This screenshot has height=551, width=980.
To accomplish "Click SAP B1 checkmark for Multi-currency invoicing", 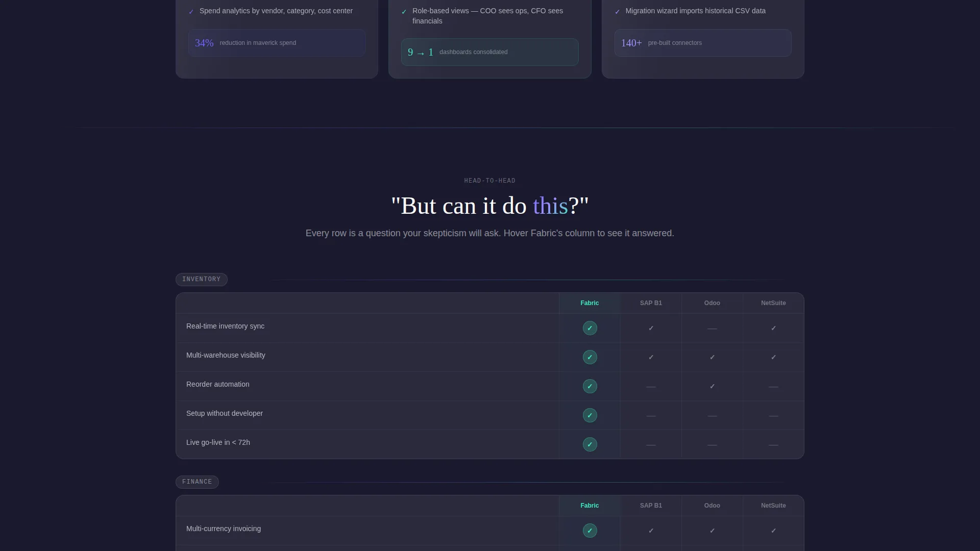I will pyautogui.click(x=651, y=531).
